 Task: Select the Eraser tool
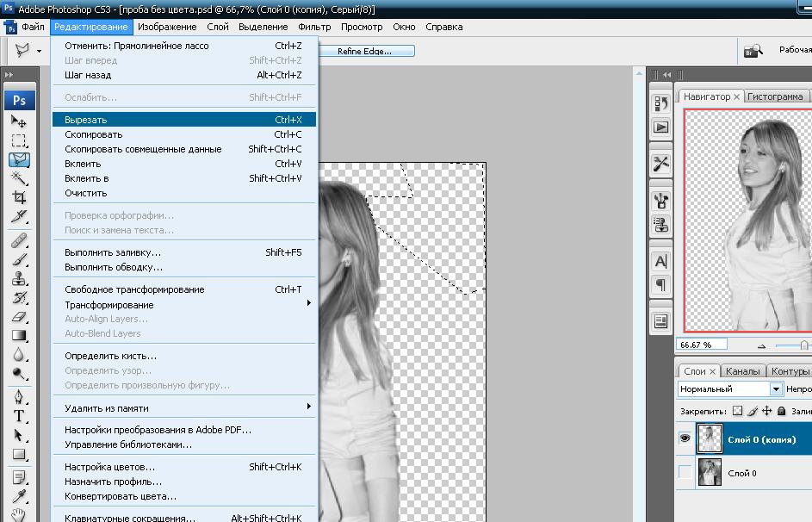pyautogui.click(x=19, y=316)
